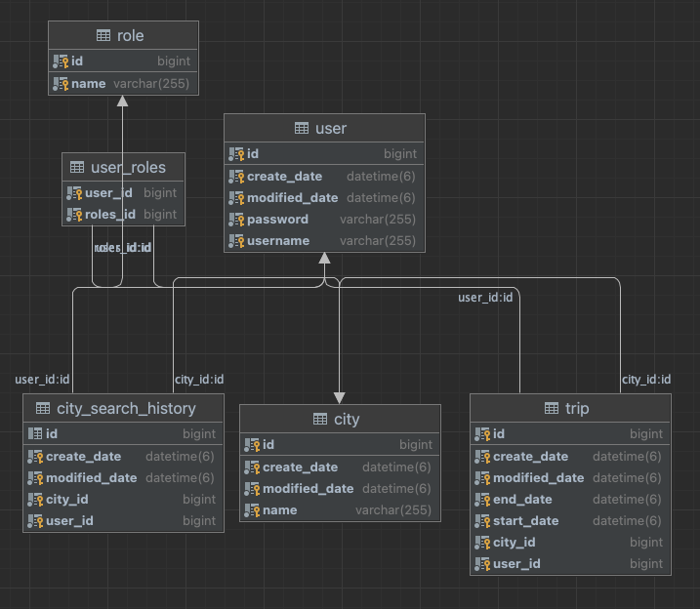
Task: Click key icon beside city table id
Action: pyautogui.click(x=252, y=445)
